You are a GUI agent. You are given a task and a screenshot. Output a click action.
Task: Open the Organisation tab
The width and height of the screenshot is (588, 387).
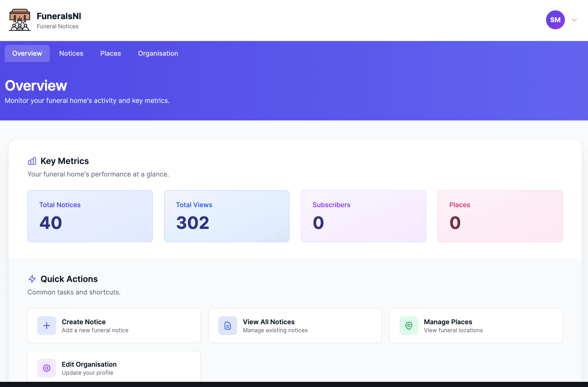coord(158,53)
